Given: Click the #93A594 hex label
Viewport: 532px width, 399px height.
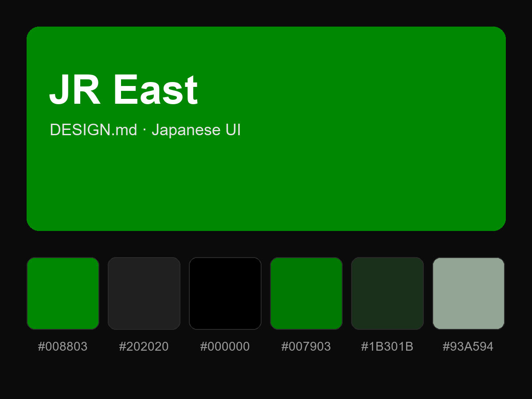Looking at the screenshot, I should coord(469,347).
